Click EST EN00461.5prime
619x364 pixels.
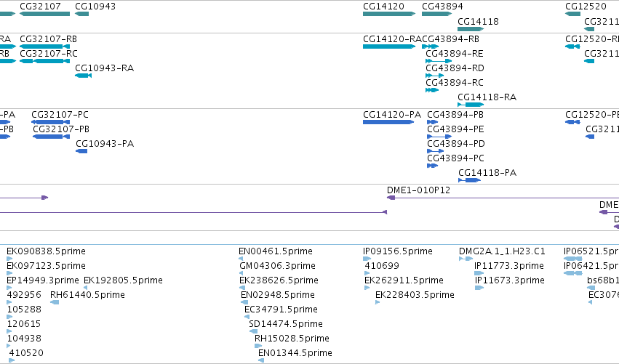(x=241, y=259)
